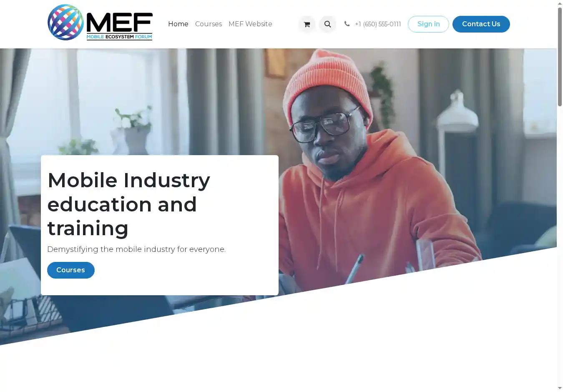563x392 pixels.
Task: Click the blue Courses hero button
Action: [71, 270]
